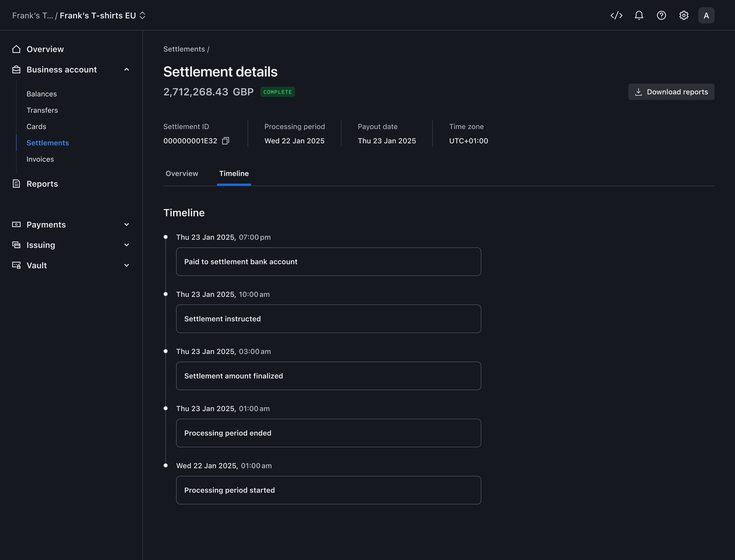Expand the Payments section chevron
This screenshot has height=560, width=735.
(126, 224)
